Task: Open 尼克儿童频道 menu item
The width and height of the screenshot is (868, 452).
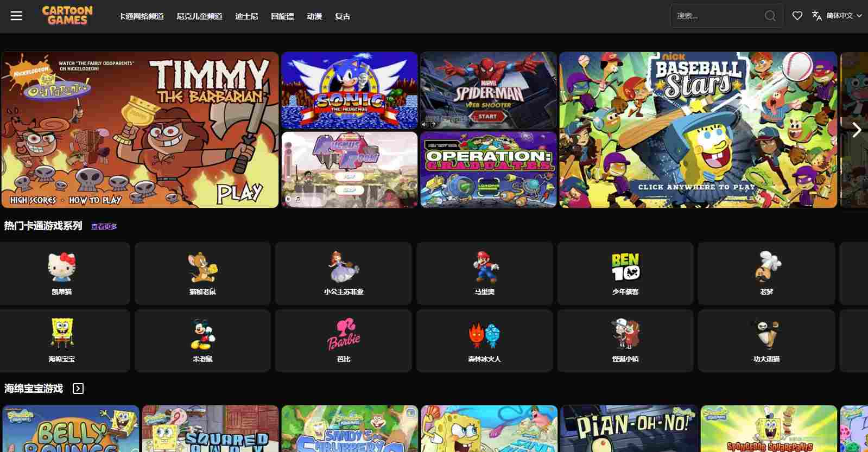Action: (x=199, y=16)
